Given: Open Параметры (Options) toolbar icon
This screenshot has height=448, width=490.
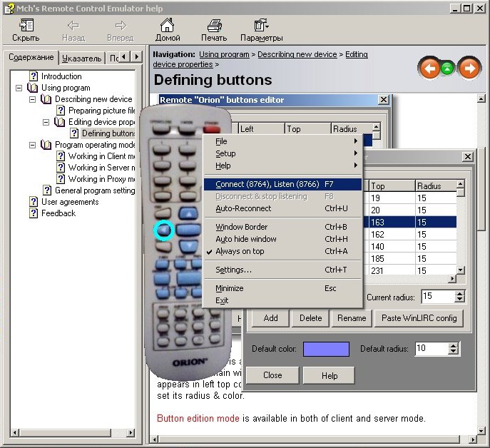Looking at the screenshot, I should (261, 25).
